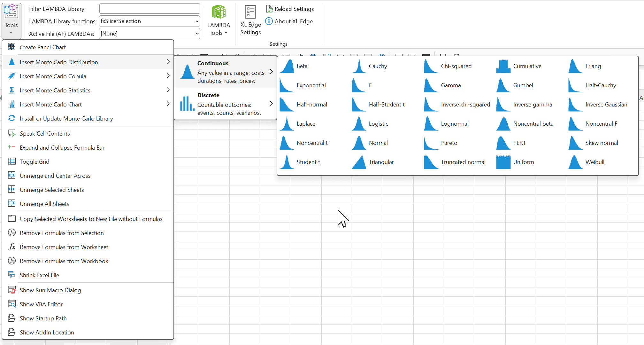Select Show VBA Editor menu item

(x=88, y=304)
